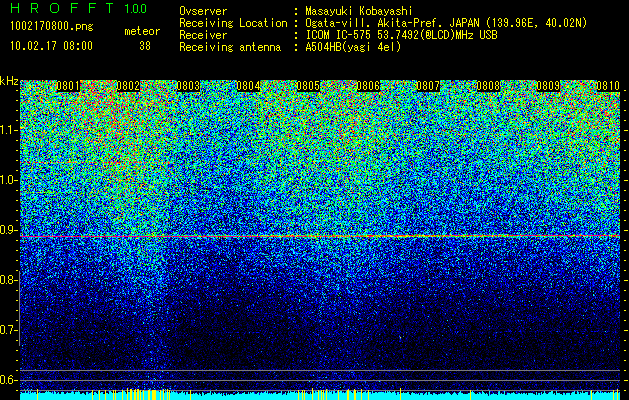
Task: Click the 0809 time marker label
Action: coord(548,86)
